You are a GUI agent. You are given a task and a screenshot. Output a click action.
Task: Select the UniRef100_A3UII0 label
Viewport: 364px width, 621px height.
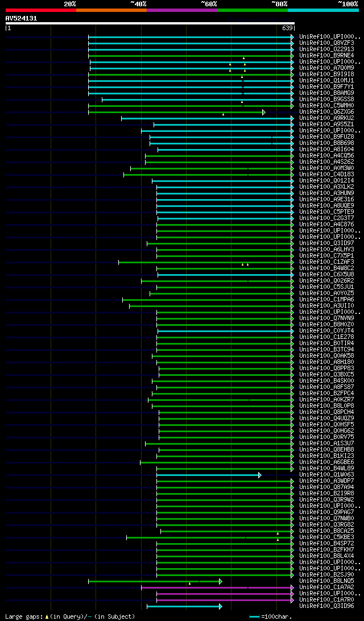(327, 306)
